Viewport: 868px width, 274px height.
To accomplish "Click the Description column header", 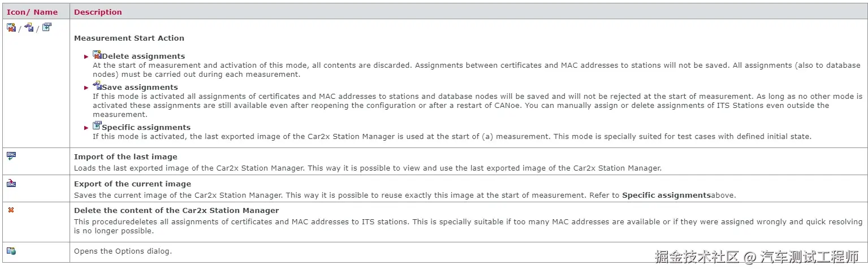I will pos(98,12).
